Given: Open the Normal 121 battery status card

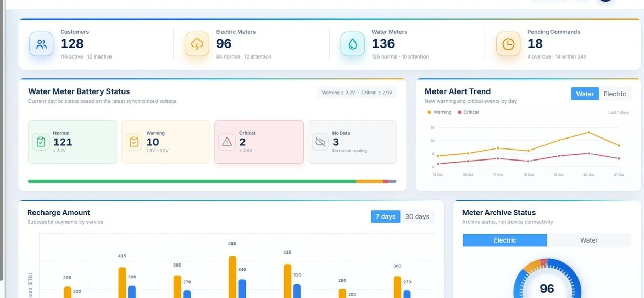Looking at the screenshot, I should tap(73, 142).
